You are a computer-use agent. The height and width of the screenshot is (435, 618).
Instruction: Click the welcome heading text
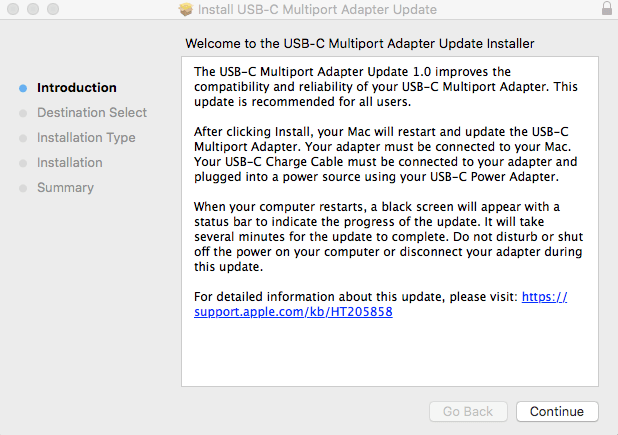tap(360, 43)
